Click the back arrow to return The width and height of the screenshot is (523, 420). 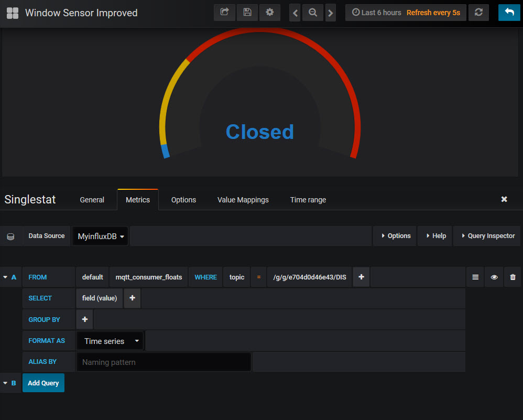point(509,12)
